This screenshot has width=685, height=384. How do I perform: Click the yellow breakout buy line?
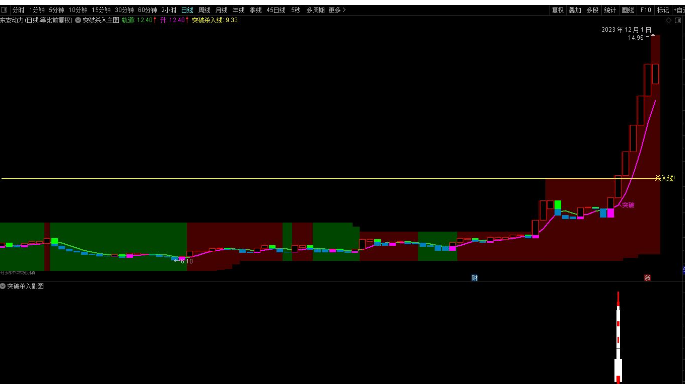pos(328,178)
